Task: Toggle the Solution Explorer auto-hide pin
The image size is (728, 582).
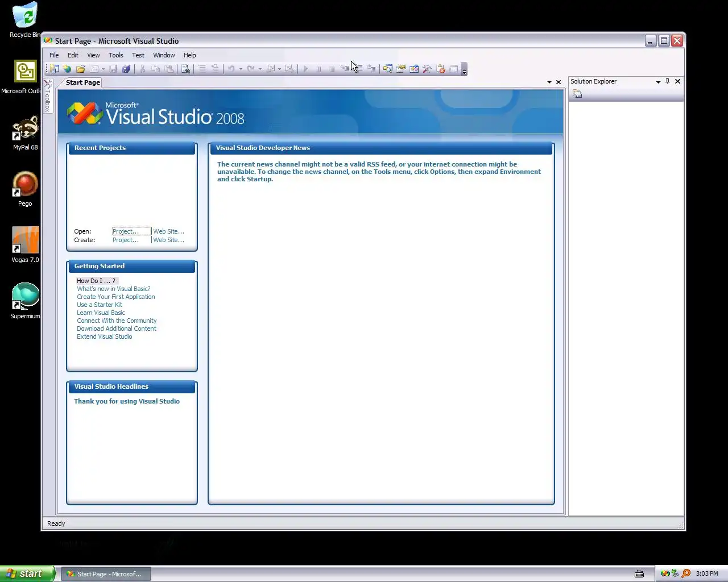Action: pos(668,81)
